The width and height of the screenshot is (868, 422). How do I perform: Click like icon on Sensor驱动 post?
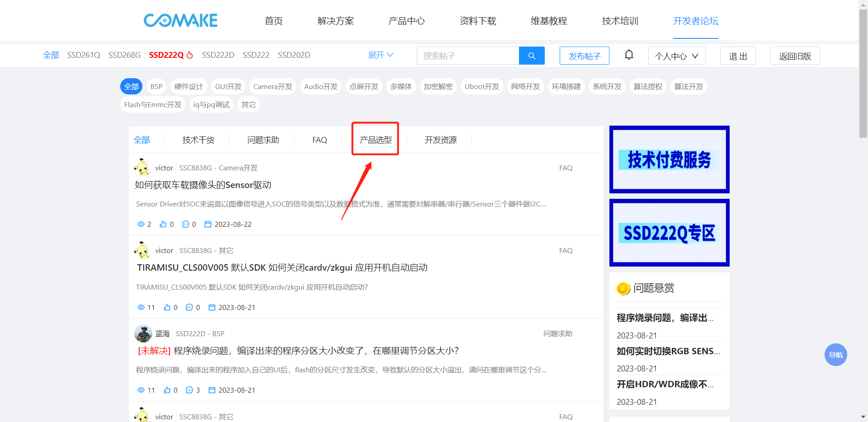pyautogui.click(x=163, y=224)
